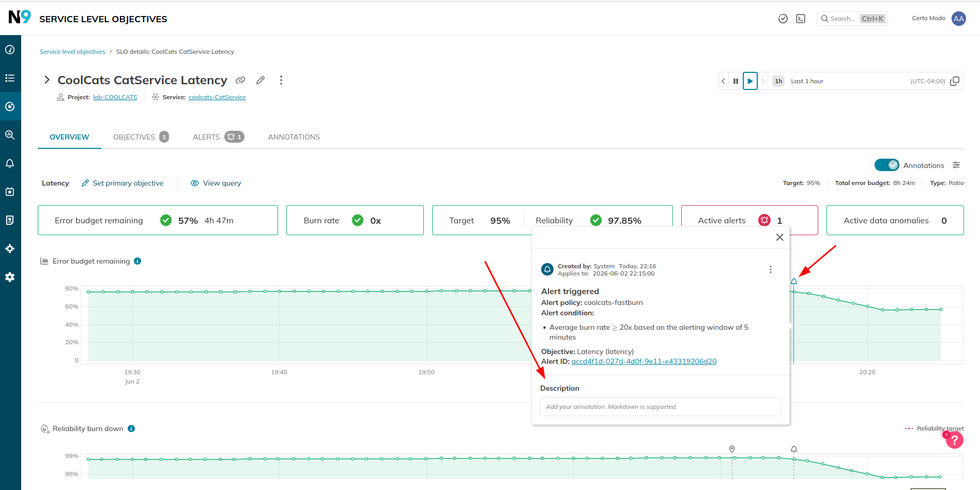Image resolution: width=980 pixels, height=490 pixels.
Task: Click the bell icon in alert popup
Action: click(547, 269)
